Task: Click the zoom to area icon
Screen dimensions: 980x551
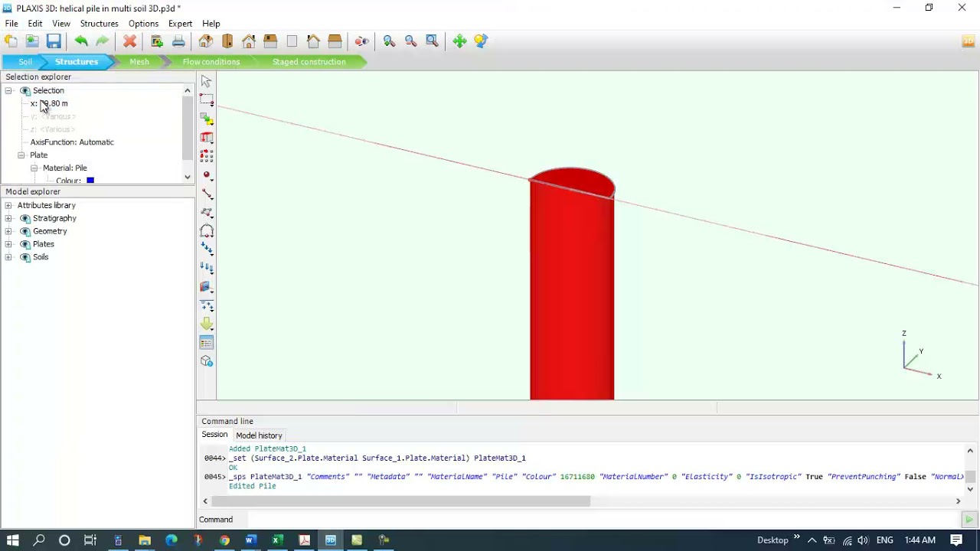Action: point(432,41)
